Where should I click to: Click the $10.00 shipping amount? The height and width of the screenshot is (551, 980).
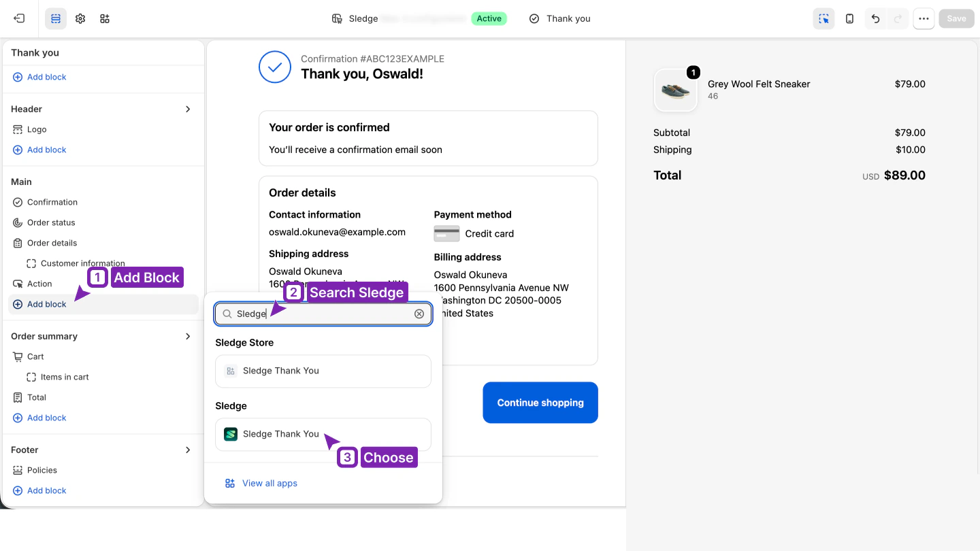click(x=911, y=150)
